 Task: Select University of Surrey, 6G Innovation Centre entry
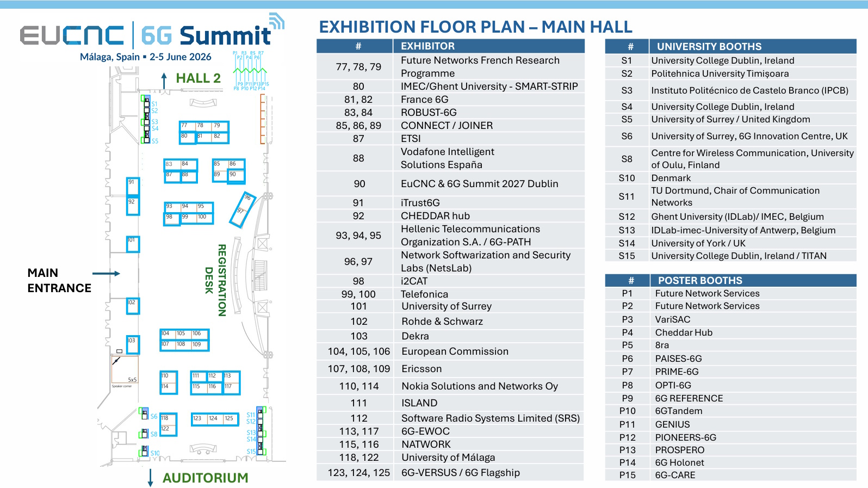pyautogui.click(x=749, y=136)
